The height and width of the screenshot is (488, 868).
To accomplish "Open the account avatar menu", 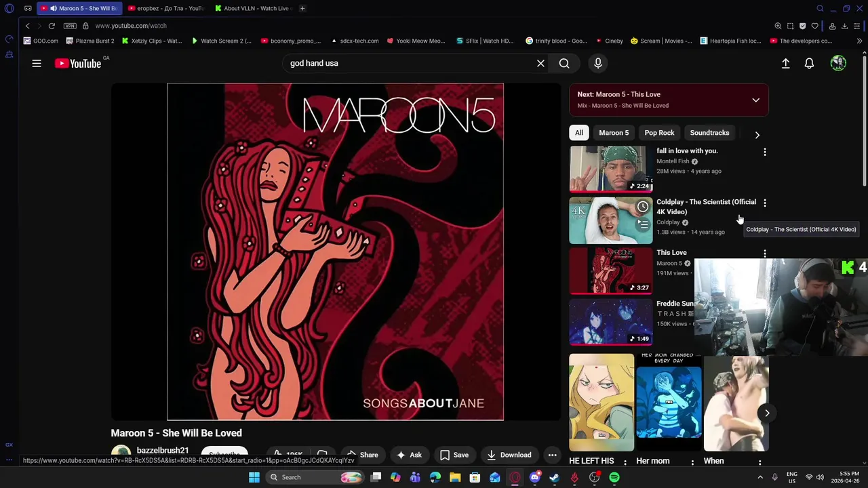I will [838, 63].
